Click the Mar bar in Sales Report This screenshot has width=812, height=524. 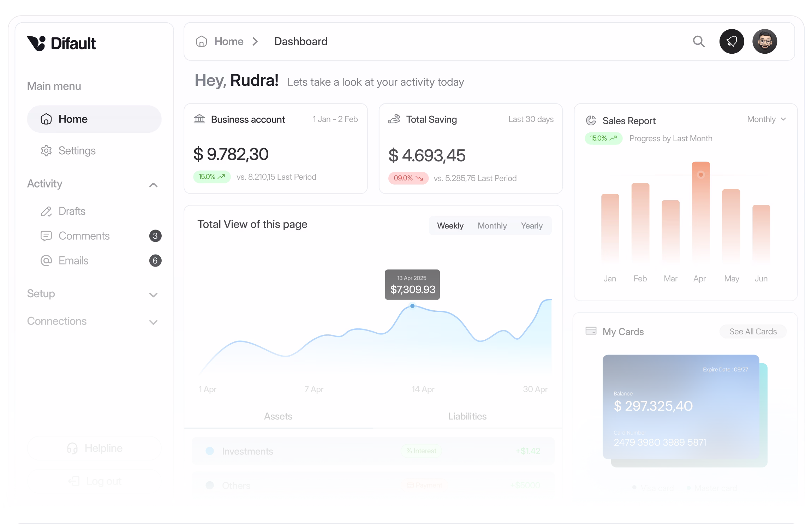coord(670,231)
